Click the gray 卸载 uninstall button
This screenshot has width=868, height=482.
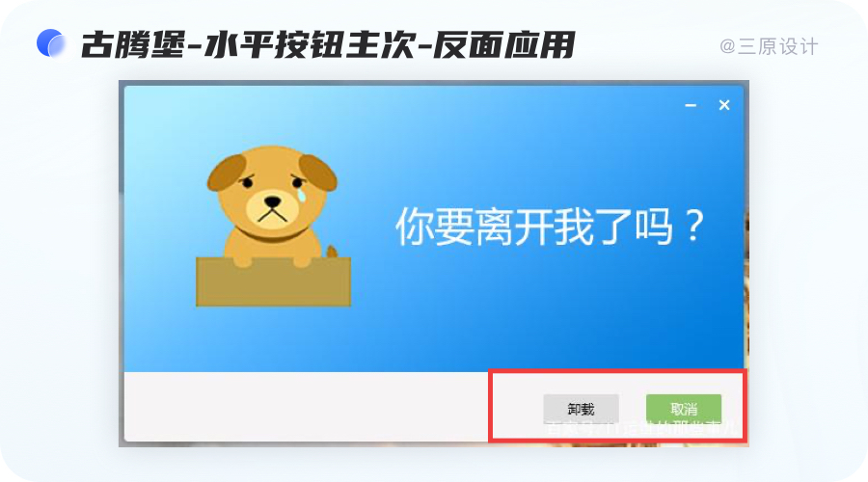tap(581, 409)
